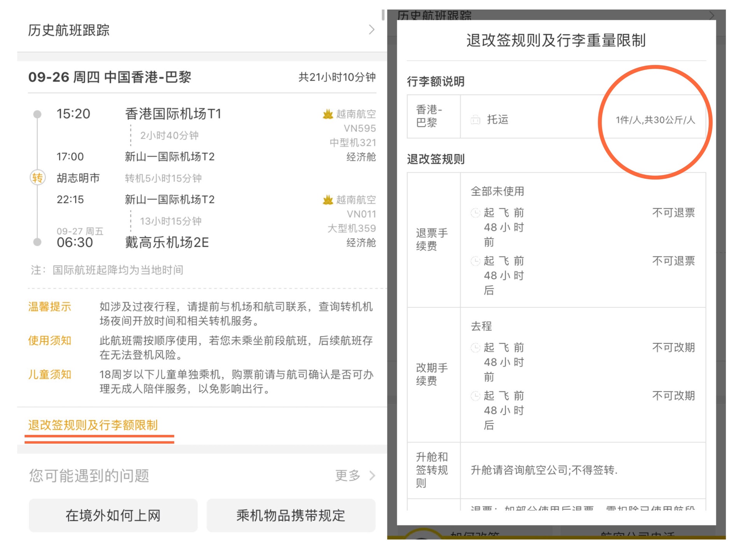Click the luggage icon beside 托运
The width and height of the screenshot is (747, 560).
click(475, 120)
